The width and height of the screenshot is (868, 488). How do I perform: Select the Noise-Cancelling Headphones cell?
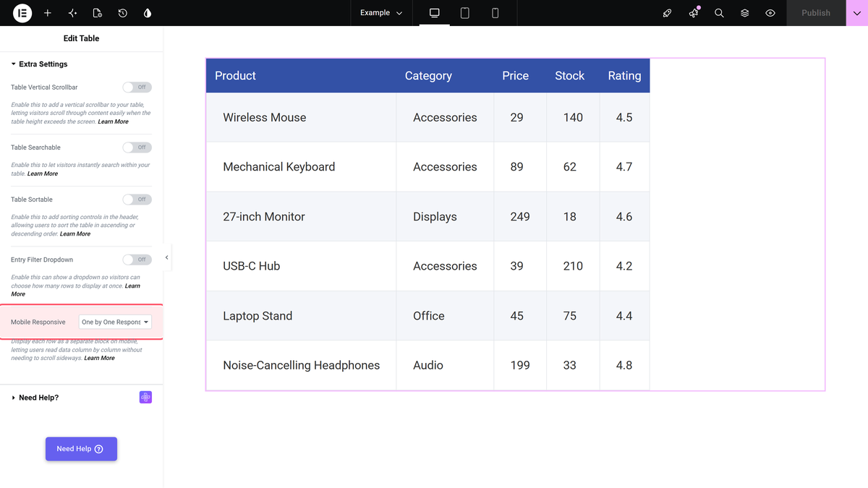301,365
